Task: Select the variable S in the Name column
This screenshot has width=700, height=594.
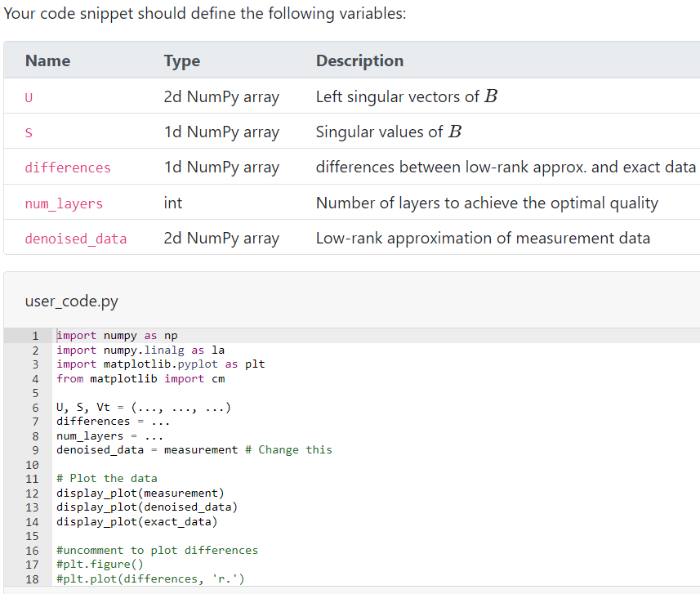Action: (x=28, y=132)
